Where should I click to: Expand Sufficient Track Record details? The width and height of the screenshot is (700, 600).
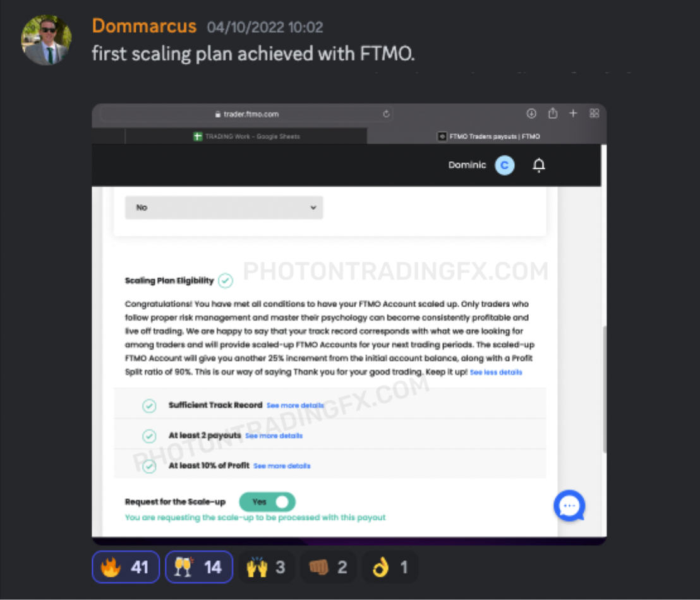[x=295, y=405]
